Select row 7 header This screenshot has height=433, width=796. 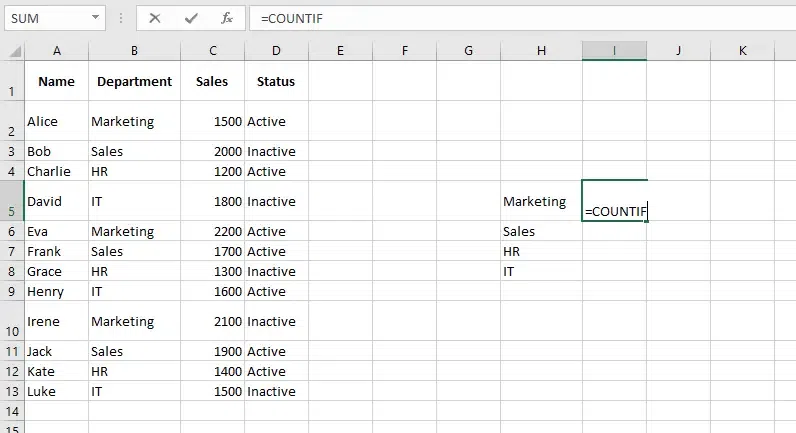12,251
